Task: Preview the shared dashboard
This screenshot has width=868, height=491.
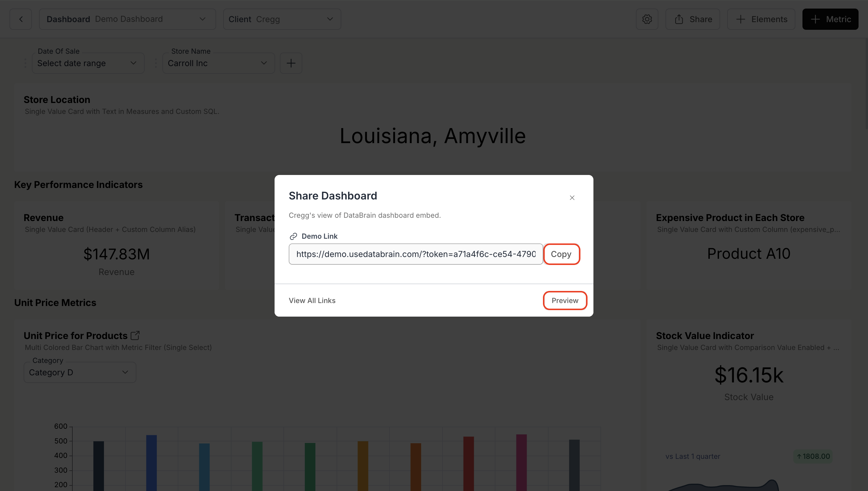Action: [565, 300]
